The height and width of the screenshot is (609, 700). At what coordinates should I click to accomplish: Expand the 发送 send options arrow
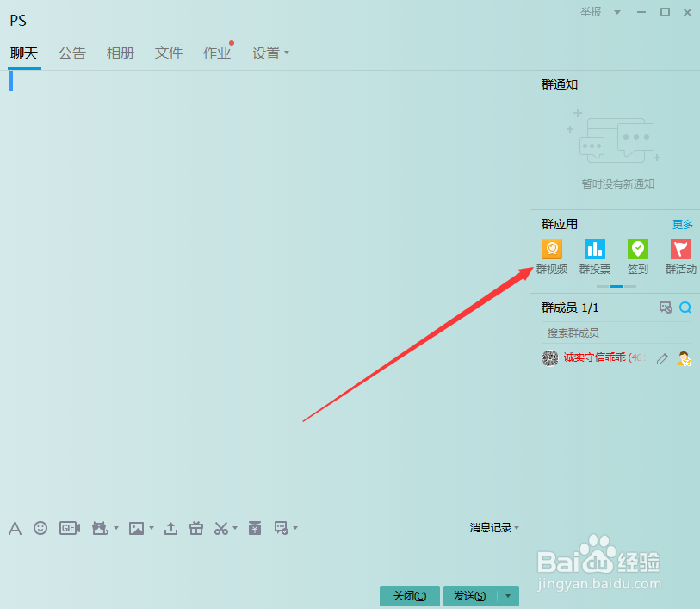(507, 595)
